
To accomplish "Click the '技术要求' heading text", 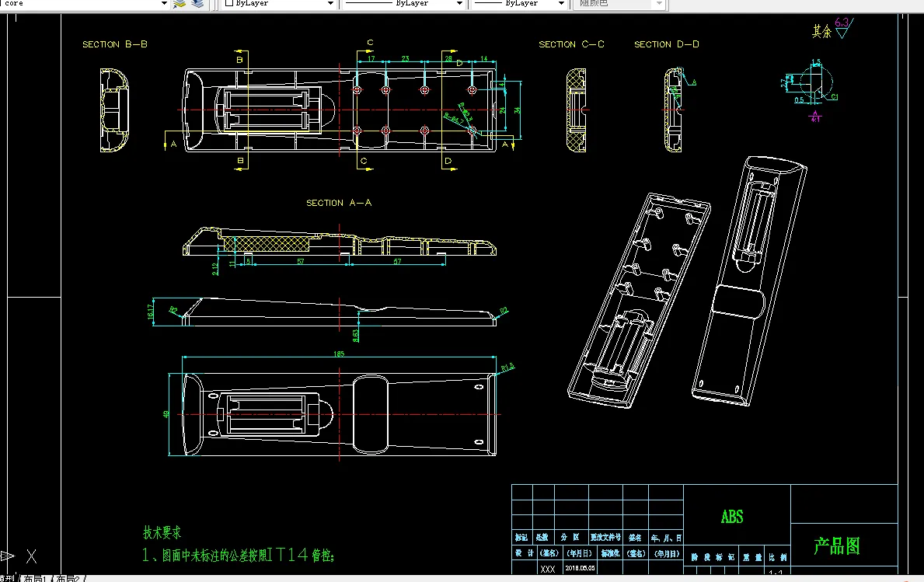I will (162, 532).
